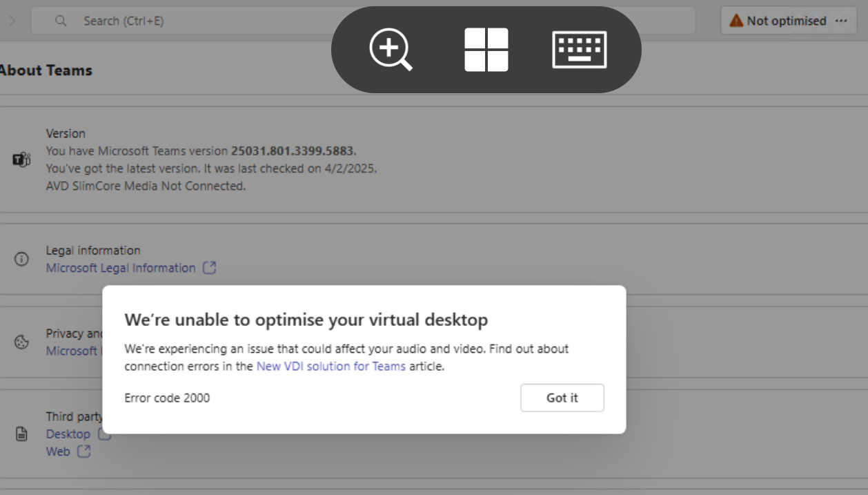Click external-link icon beside Web link

(84, 452)
